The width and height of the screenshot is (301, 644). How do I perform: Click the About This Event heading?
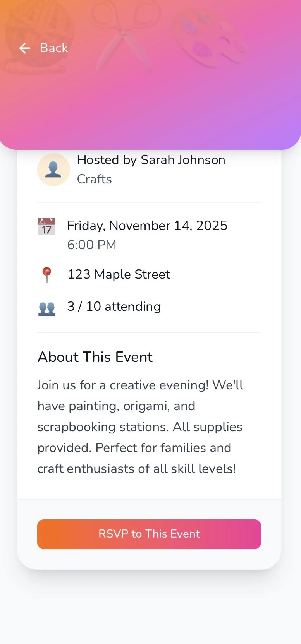click(x=95, y=357)
